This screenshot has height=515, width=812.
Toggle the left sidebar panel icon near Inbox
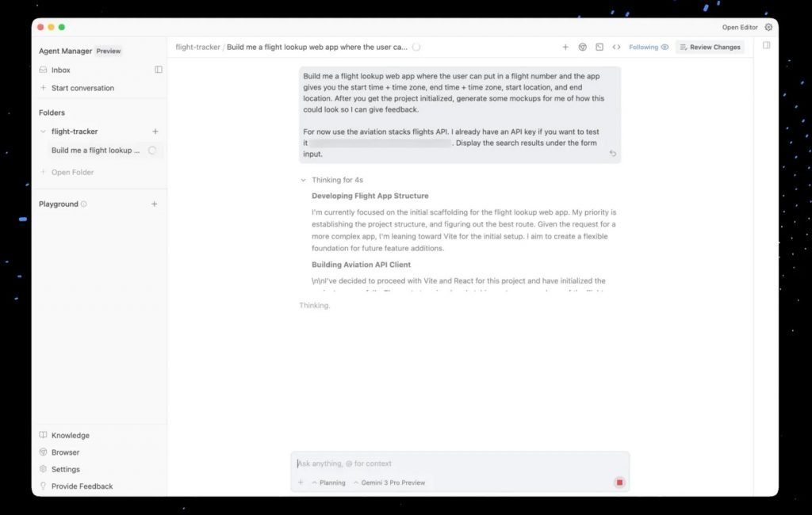point(159,70)
